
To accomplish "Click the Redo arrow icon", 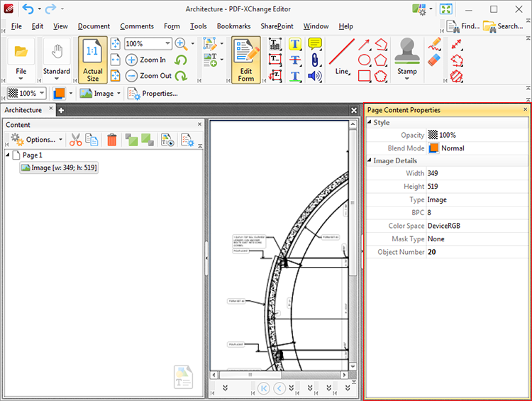I will click(50, 9).
